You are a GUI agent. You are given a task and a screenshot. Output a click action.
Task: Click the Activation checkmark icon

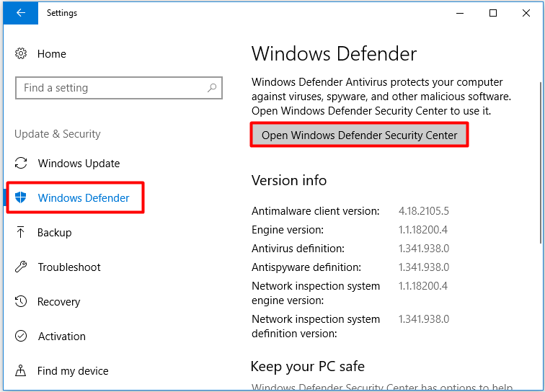(x=21, y=336)
